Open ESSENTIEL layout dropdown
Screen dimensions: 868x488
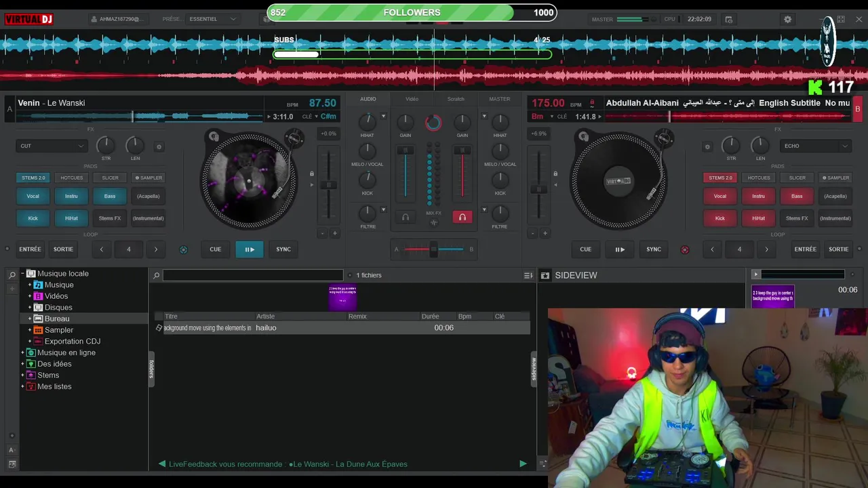(x=213, y=19)
